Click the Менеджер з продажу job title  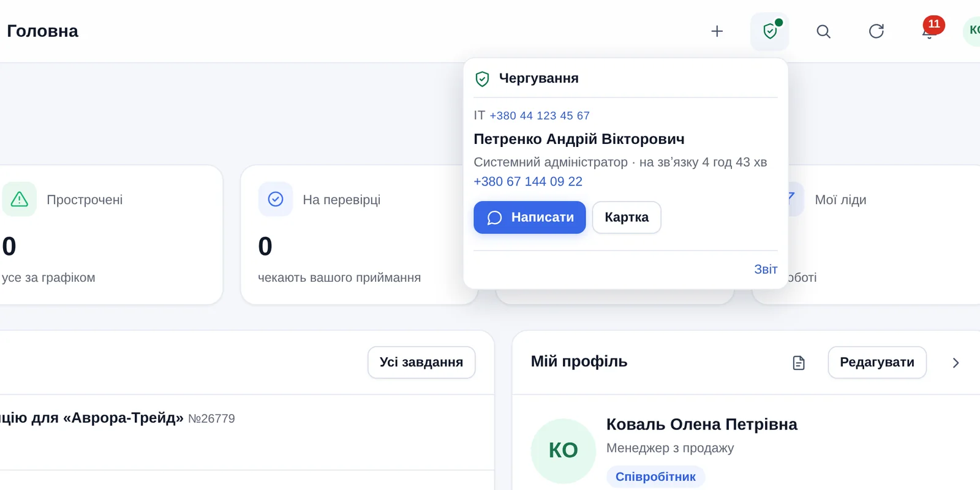[670, 448]
